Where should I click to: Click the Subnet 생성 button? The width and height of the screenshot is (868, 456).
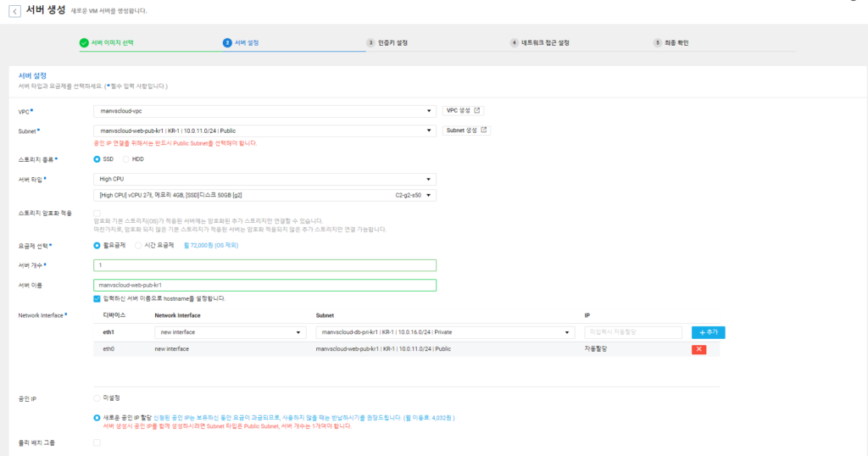coord(466,131)
